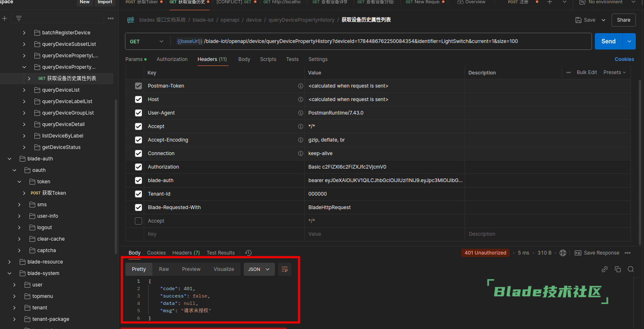
Task: Open response three-dots more options
Action: point(628,253)
